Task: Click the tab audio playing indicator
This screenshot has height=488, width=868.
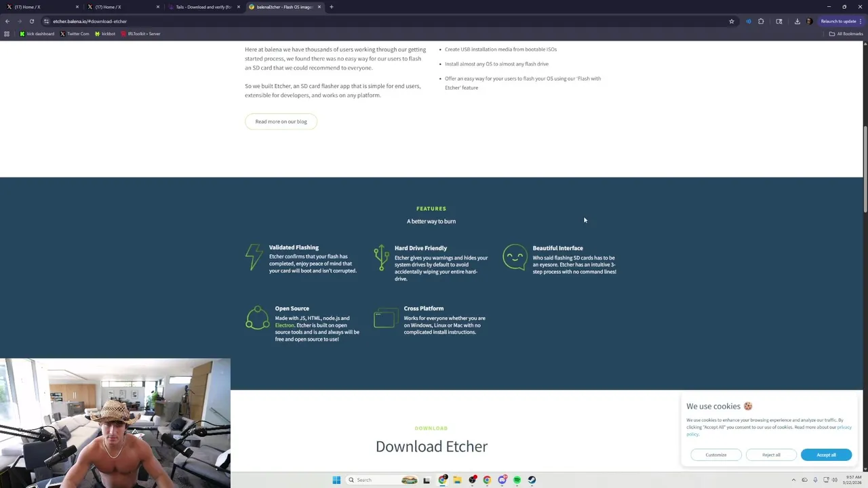Action: [749, 21]
